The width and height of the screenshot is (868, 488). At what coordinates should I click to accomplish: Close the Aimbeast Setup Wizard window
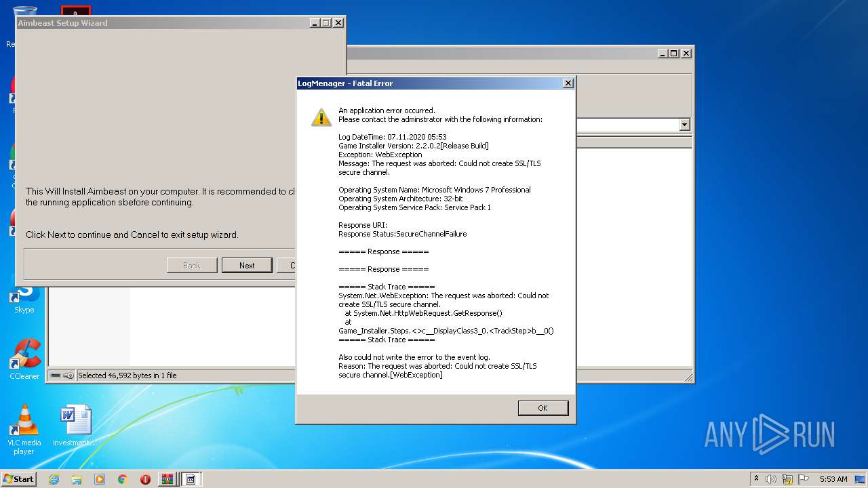tap(338, 23)
